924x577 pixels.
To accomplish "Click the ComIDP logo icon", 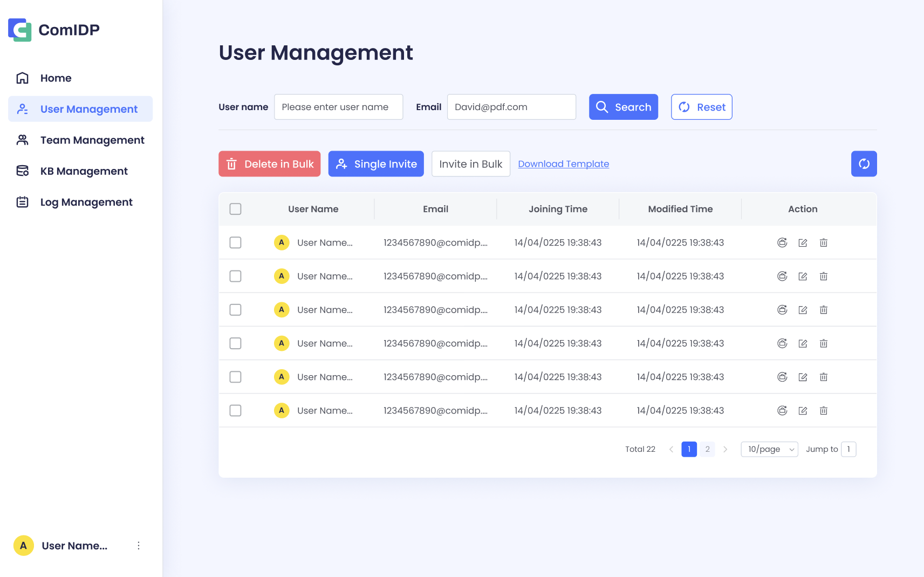I will 20,30.
